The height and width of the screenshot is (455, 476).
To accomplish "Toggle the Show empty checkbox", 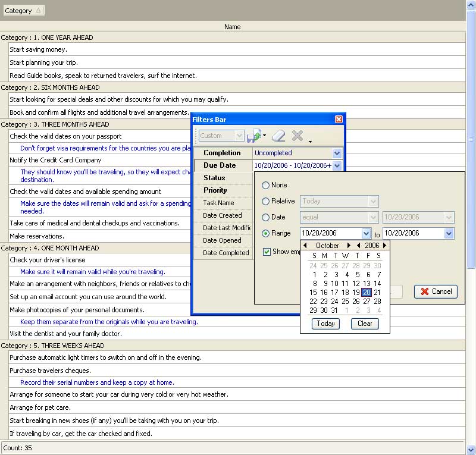I will click(x=267, y=252).
